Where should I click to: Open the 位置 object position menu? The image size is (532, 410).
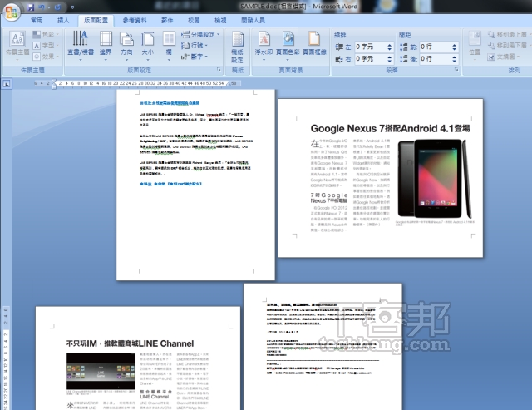point(475,46)
